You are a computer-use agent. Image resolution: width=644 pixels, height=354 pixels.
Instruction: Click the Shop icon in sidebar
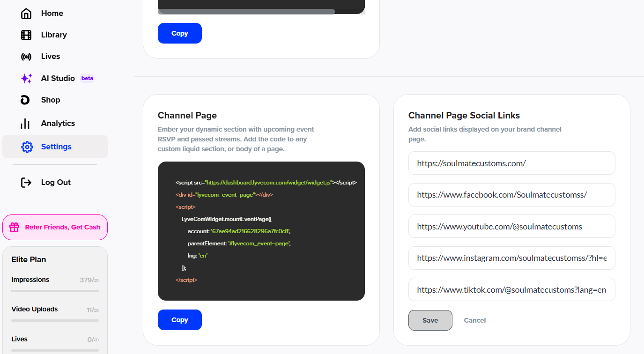26,100
